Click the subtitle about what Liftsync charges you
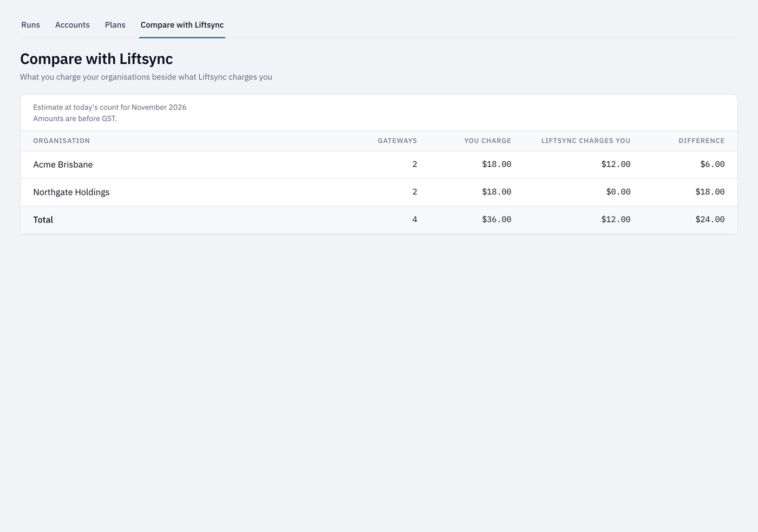 point(146,77)
